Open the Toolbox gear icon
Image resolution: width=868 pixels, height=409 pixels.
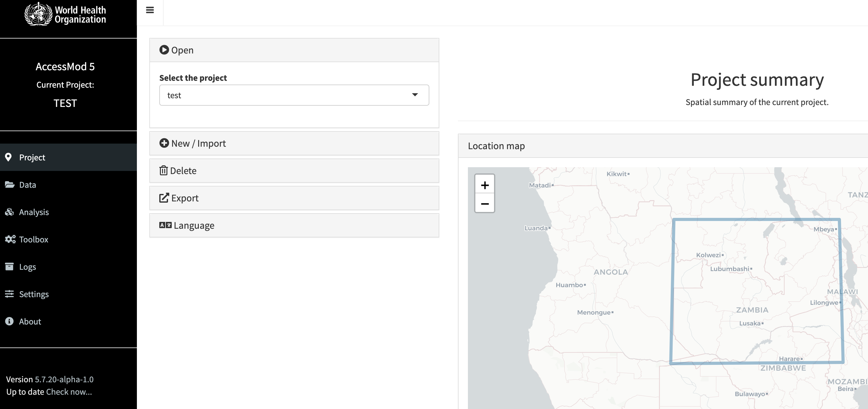[9, 239]
